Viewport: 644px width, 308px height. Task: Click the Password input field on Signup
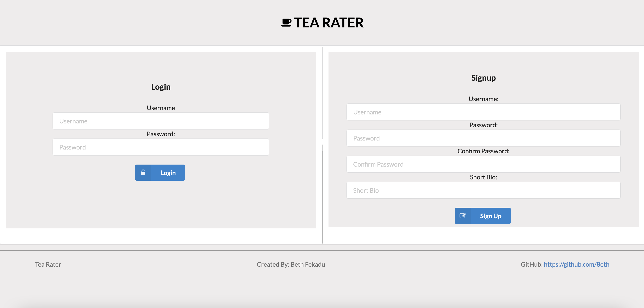point(483,138)
